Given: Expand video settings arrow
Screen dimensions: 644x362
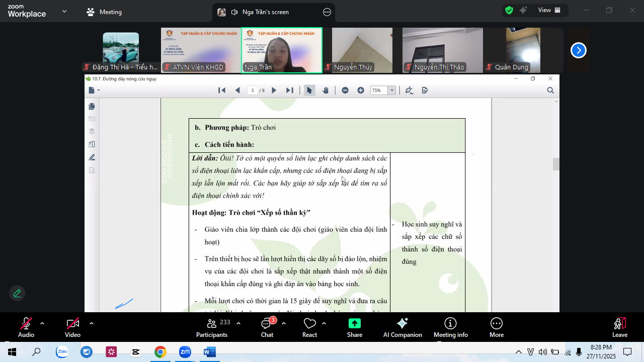Looking at the screenshot, I should (x=91, y=323).
